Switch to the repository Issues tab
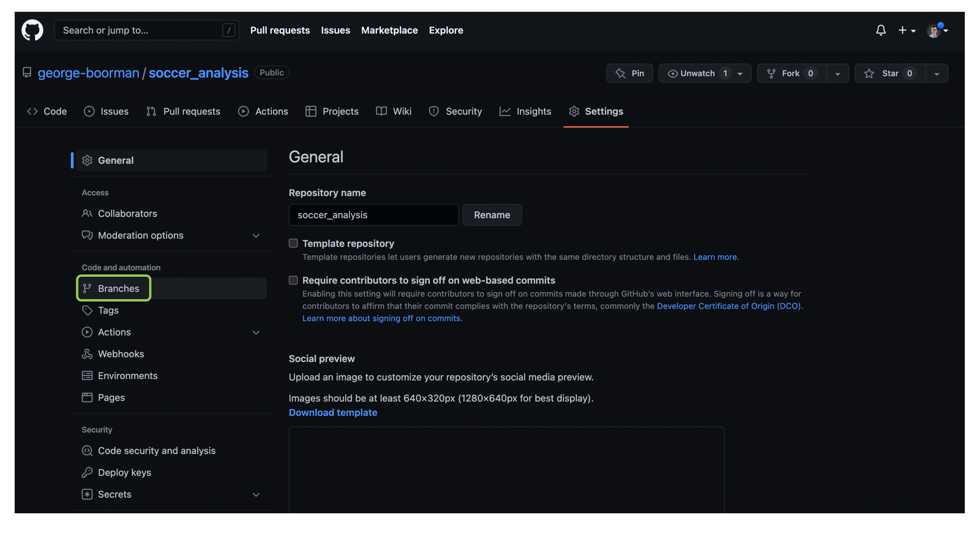 (x=106, y=111)
